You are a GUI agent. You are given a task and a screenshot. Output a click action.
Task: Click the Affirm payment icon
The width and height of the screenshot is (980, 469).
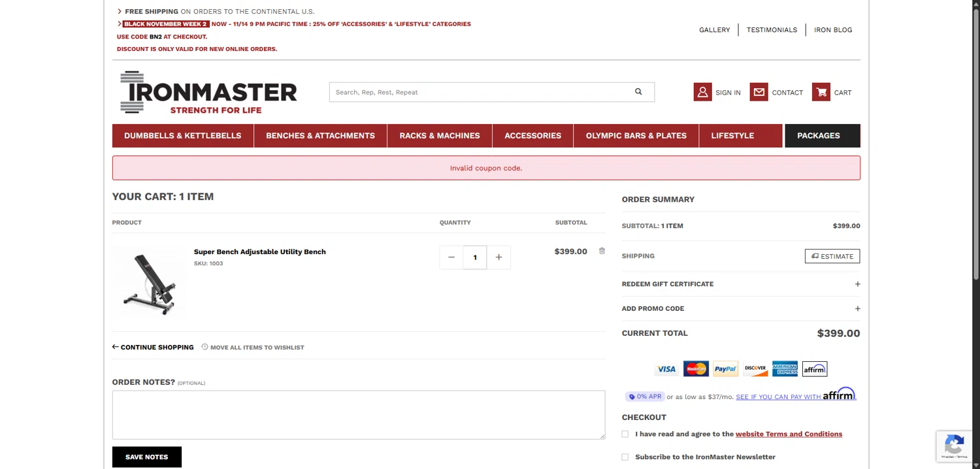click(x=815, y=369)
